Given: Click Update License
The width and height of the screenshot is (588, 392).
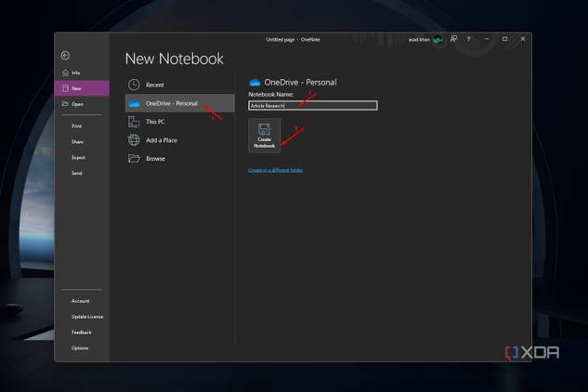Looking at the screenshot, I should coord(87,317).
